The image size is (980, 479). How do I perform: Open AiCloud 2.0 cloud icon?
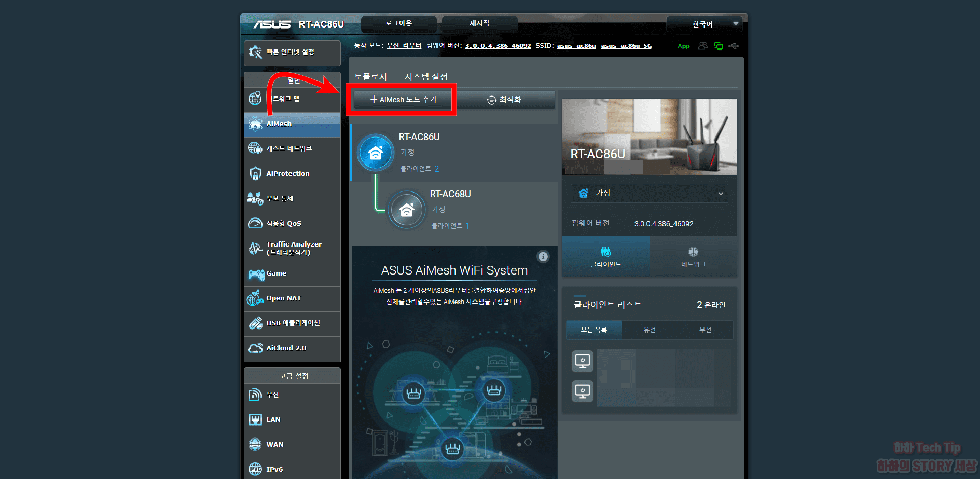point(255,348)
